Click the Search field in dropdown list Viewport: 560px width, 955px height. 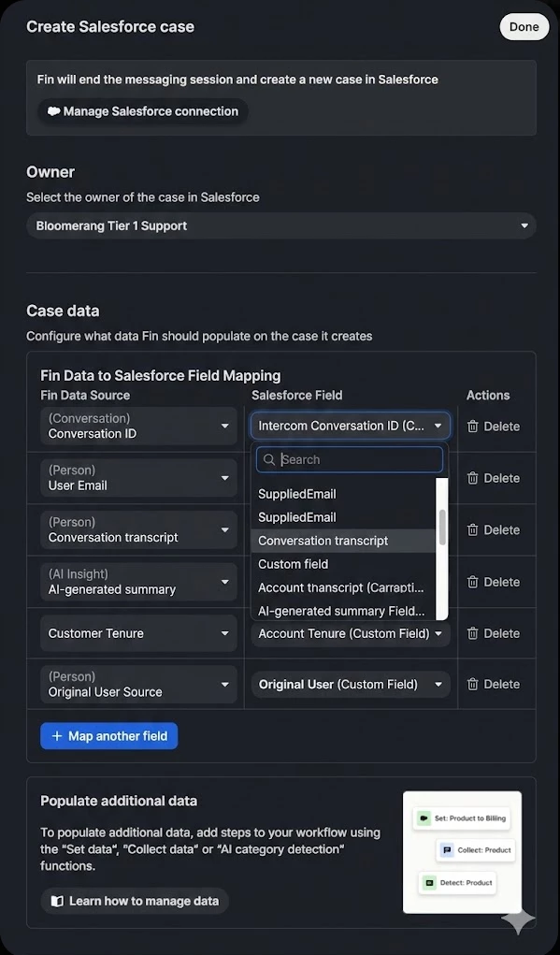coord(350,460)
